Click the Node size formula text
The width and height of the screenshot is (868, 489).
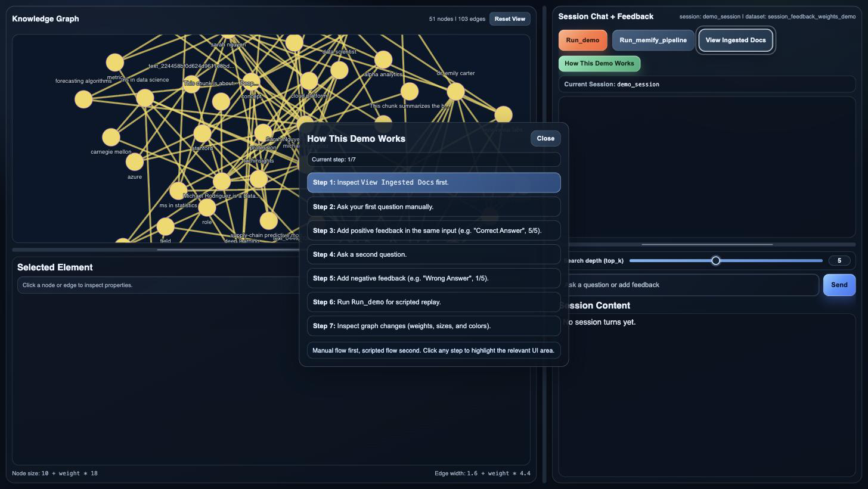tap(55, 474)
